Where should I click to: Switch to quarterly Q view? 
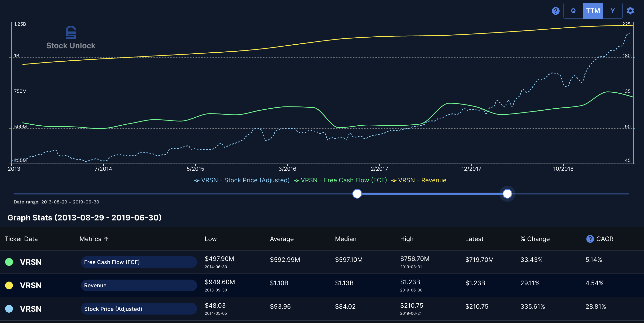[x=573, y=11]
